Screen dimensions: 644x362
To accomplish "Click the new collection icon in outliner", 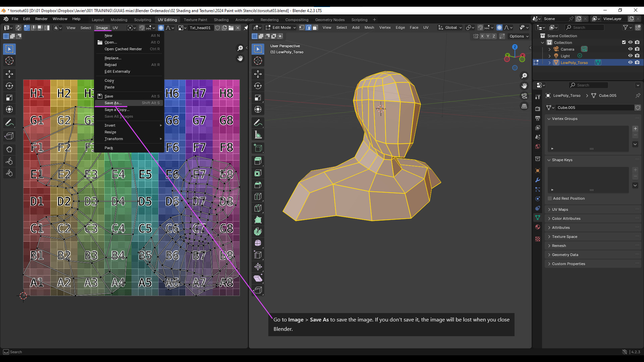I will tap(638, 27).
